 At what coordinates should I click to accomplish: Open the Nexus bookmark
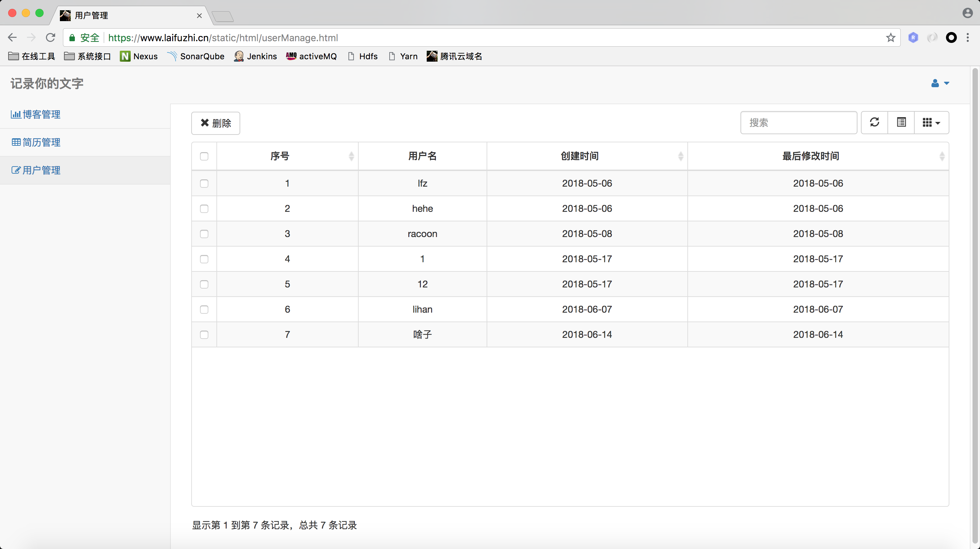point(139,56)
